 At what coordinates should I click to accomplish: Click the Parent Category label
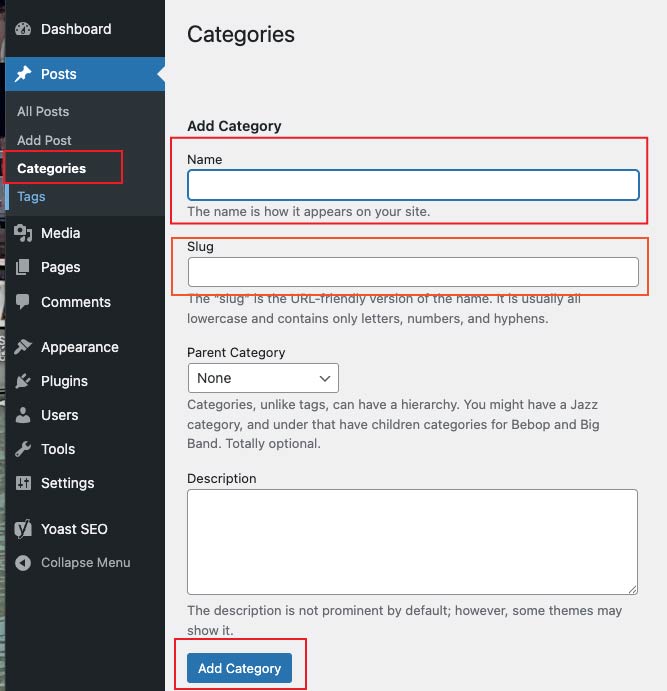click(x=236, y=353)
